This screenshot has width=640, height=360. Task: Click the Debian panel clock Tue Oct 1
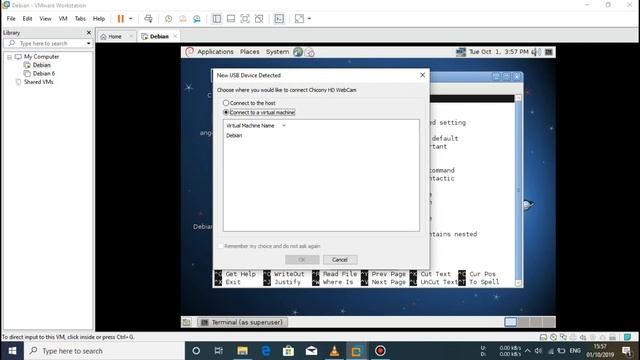(498, 52)
